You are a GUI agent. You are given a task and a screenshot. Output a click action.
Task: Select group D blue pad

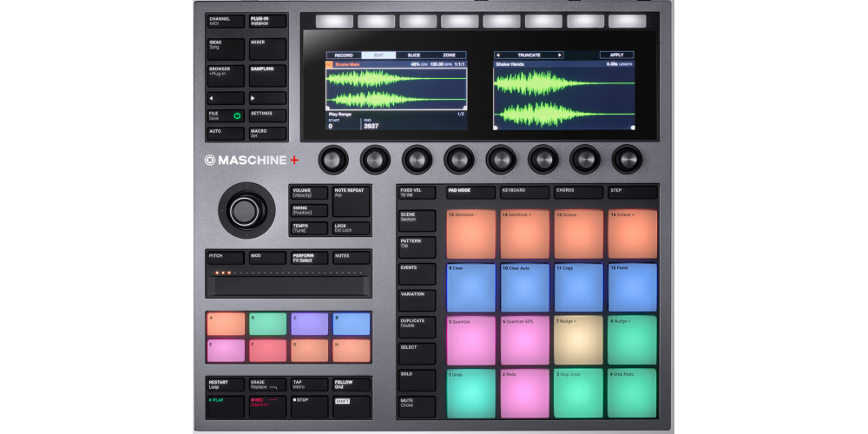coord(352,325)
